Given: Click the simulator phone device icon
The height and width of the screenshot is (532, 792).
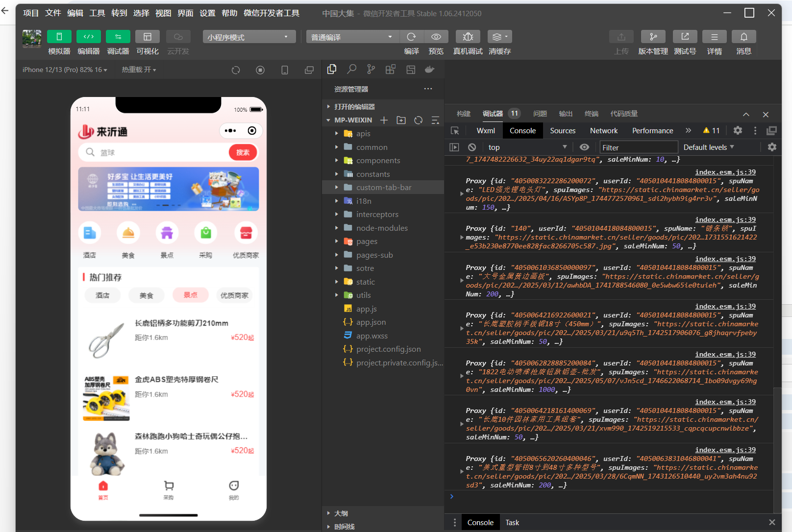Looking at the screenshot, I should pos(285,70).
